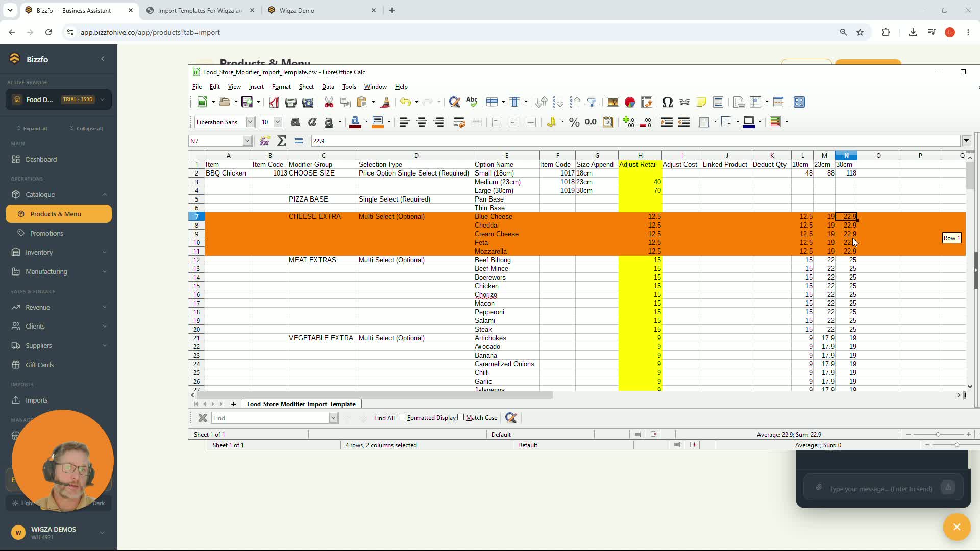
Task: Run the spelling check (Abc) icon
Action: [x=472, y=103]
